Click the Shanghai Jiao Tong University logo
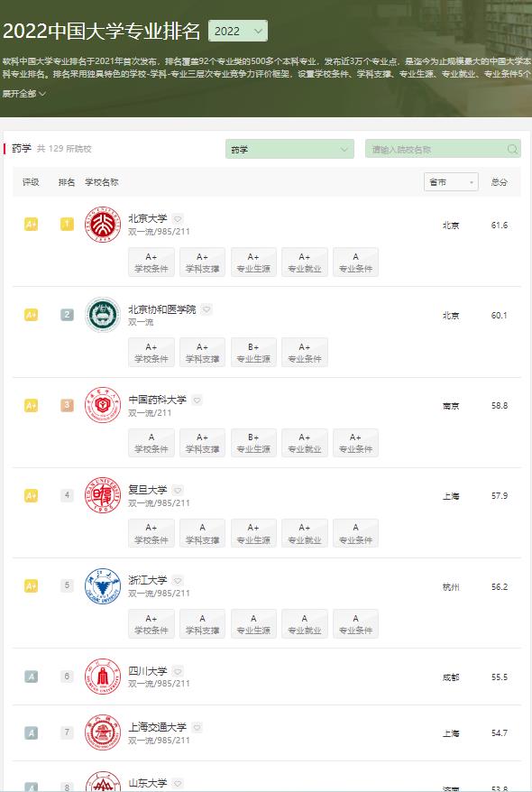The image size is (532, 792). coord(103,732)
